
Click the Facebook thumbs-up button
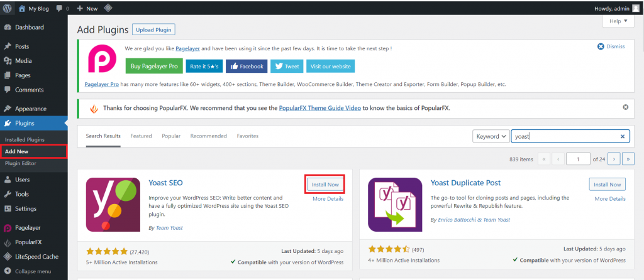click(x=247, y=66)
